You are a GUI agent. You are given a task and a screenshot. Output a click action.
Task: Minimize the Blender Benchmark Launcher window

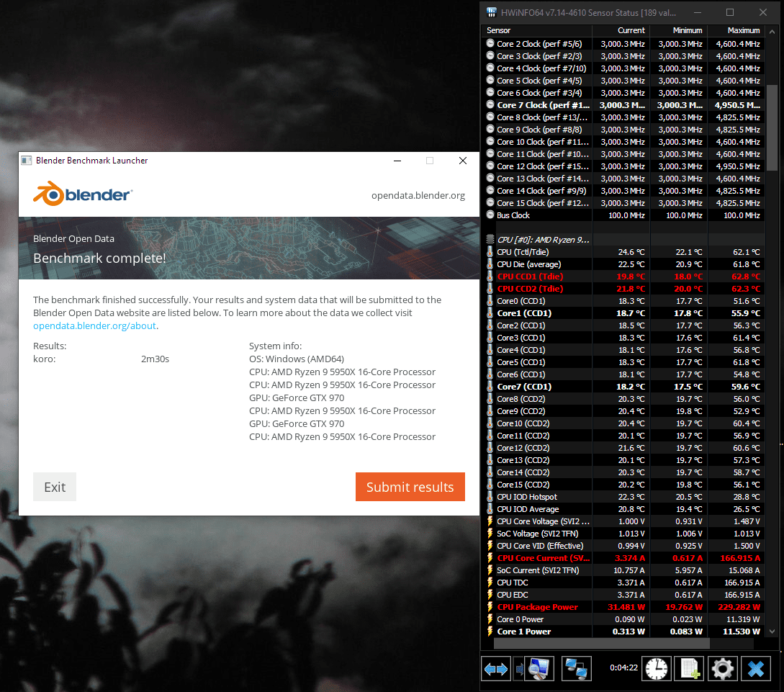(x=397, y=161)
